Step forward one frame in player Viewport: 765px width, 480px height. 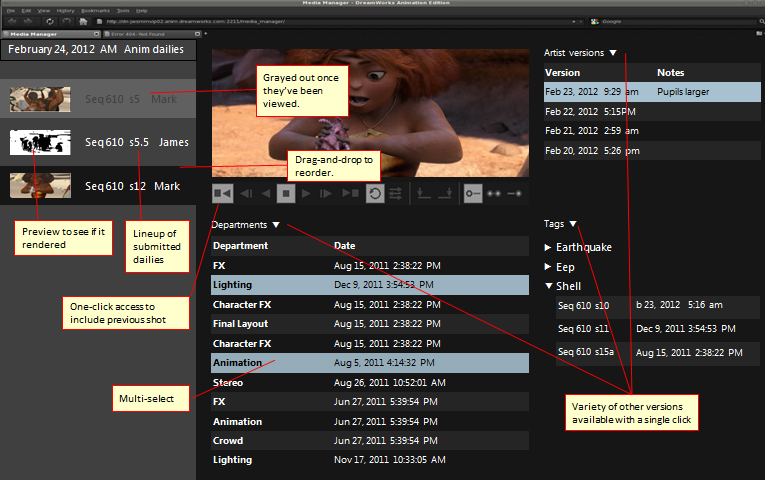(325, 194)
